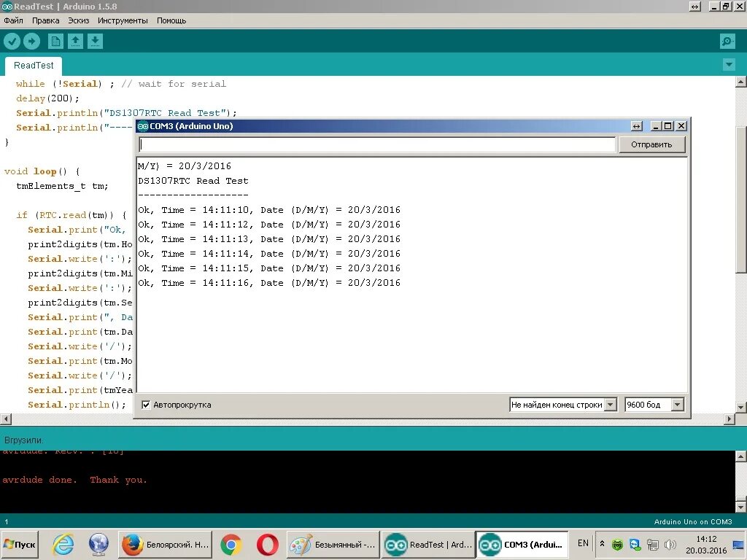Click the globe network icon in taskbar
This screenshot has height=560, width=747.
[98, 544]
